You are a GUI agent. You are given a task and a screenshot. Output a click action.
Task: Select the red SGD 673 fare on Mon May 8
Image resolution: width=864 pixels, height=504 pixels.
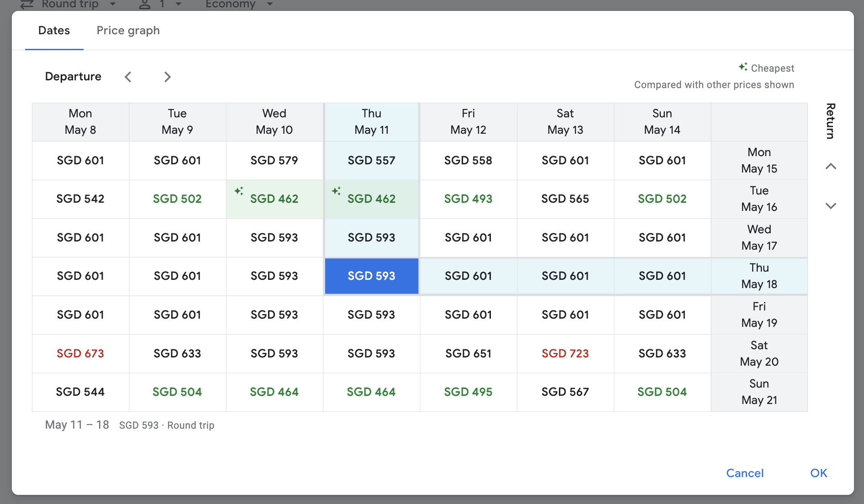pyautogui.click(x=80, y=353)
